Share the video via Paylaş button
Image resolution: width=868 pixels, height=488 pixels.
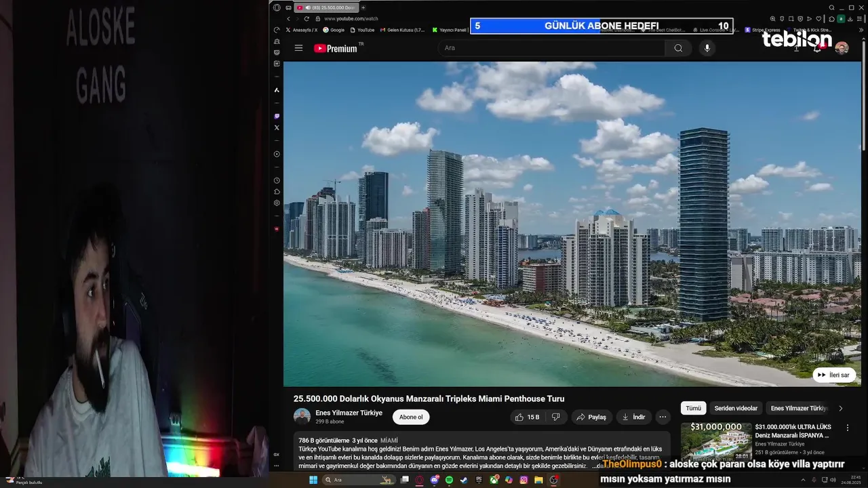(x=591, y=417)
